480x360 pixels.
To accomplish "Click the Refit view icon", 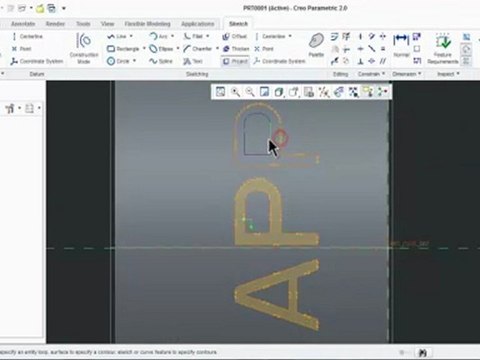I will [220, 92].
